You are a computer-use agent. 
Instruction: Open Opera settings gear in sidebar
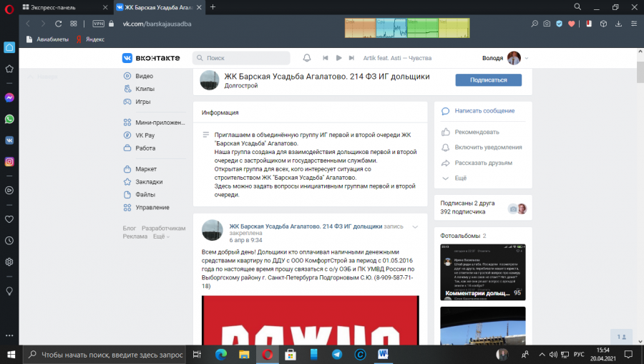tap(9, 262)
